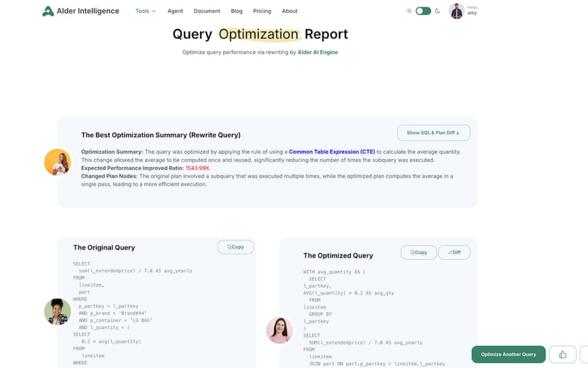Click "The Original Query" heading
Image resolution: width=588 pixels, height=368 pixels.
tap(104, 247)
